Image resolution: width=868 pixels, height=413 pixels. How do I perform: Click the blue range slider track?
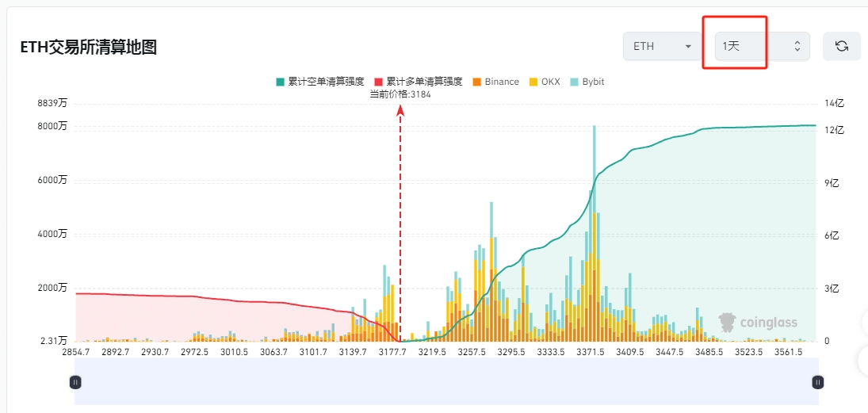(445, 382)
